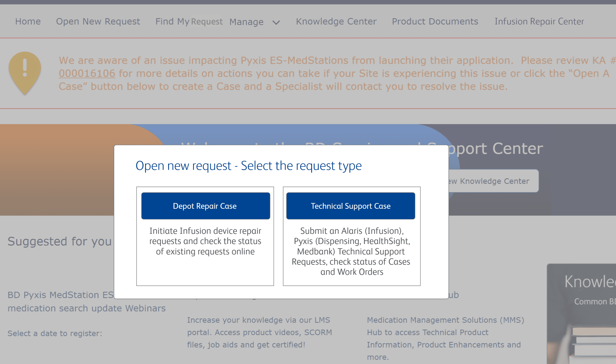This screenshot has width=616, height=364.
Task: Navigate to Open New Request
Action: [x=98, y=22]
